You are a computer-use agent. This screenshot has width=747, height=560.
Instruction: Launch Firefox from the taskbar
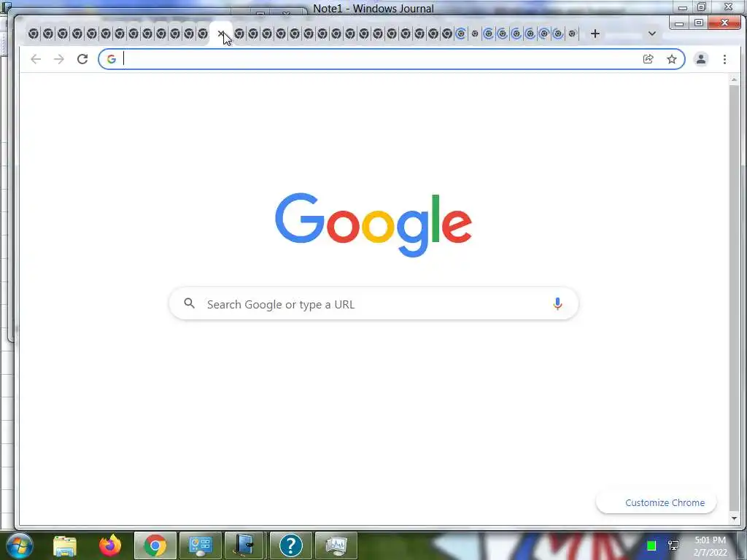click(x=110, y=545)
